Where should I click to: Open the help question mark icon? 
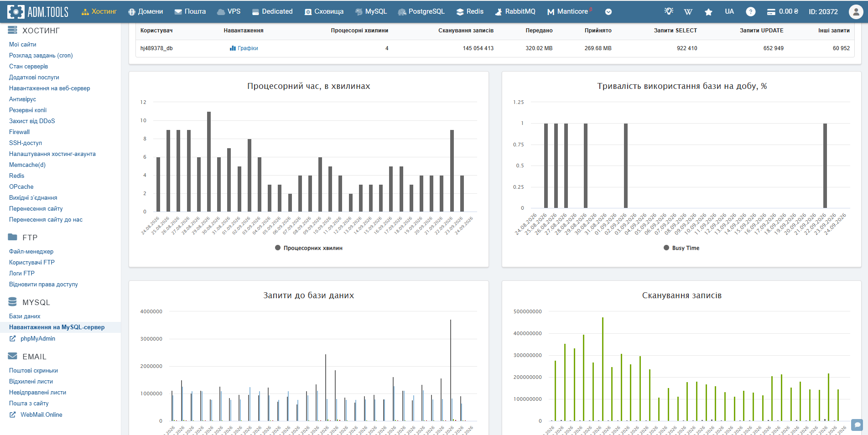(750, 12)
